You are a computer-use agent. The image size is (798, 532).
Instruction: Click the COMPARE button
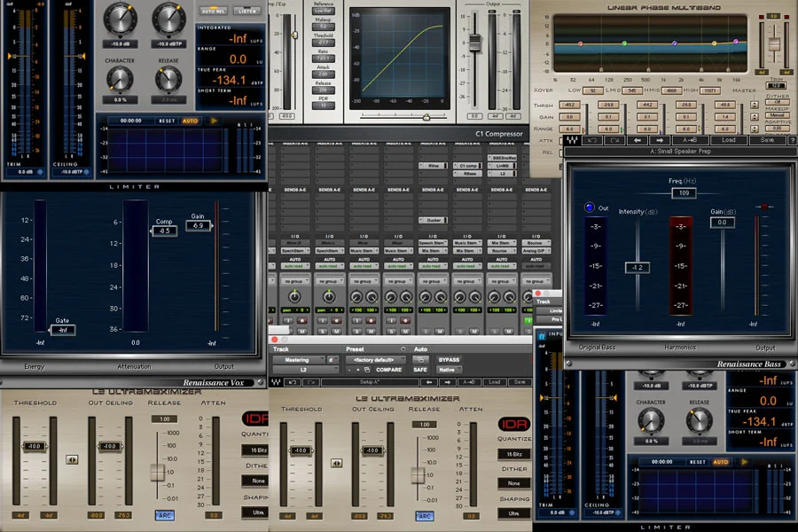[x=389, y=370]
